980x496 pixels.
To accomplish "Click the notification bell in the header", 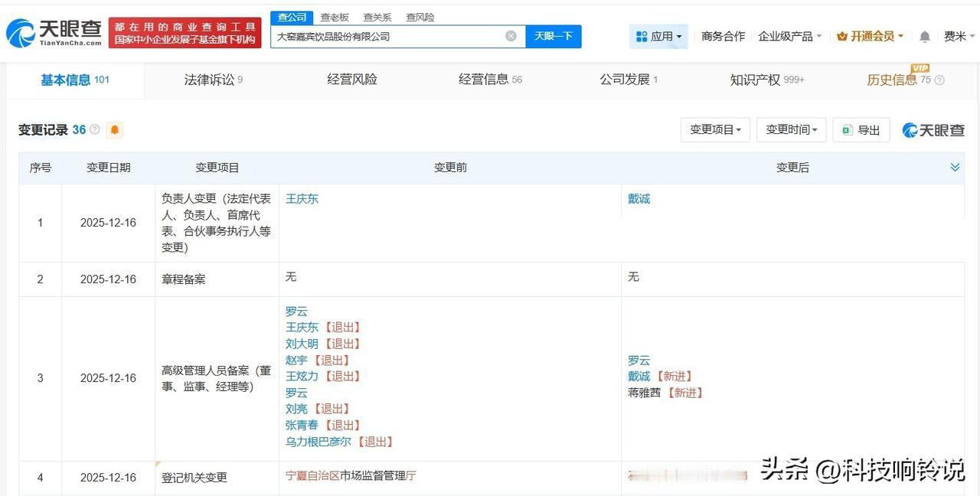I will (925, 36).
